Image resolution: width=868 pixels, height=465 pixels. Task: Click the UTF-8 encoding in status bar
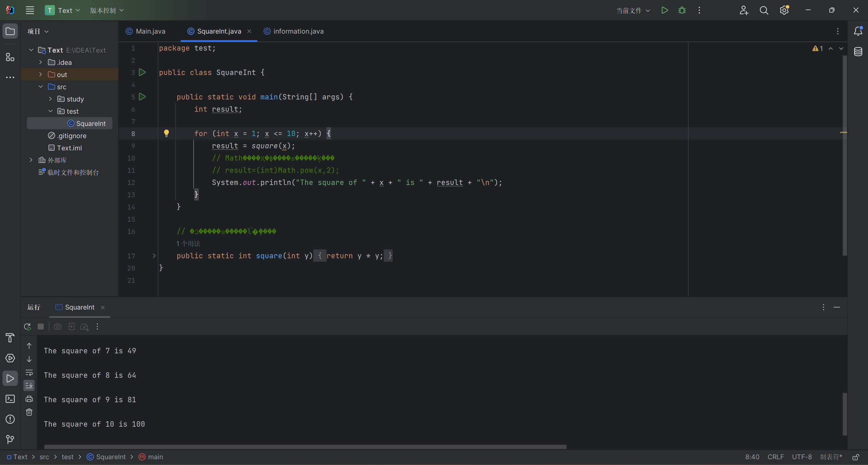(802, 457)
